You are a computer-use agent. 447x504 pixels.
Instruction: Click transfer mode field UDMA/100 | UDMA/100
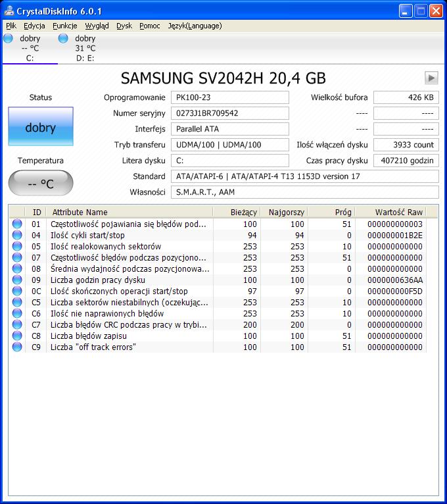[230, 145]
